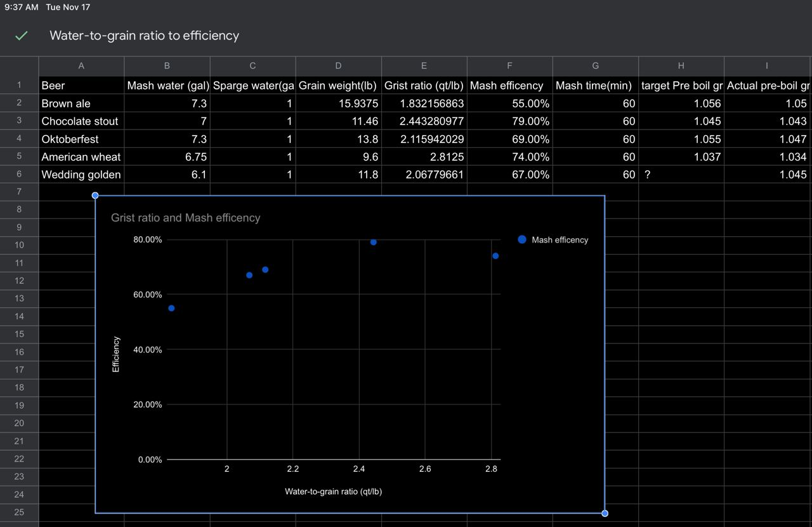
Task: Select row 1 header
Action: 19,85
